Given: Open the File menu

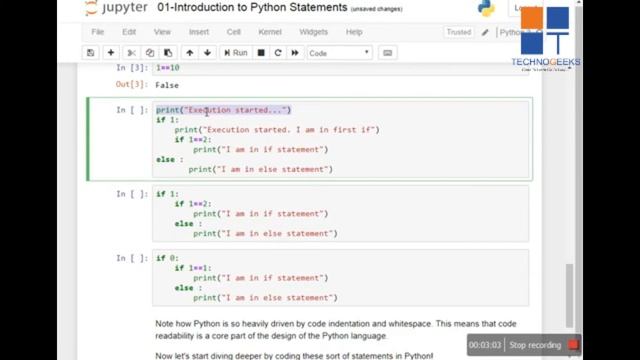Looking at the screenshot, I should [x=98, y=32].
